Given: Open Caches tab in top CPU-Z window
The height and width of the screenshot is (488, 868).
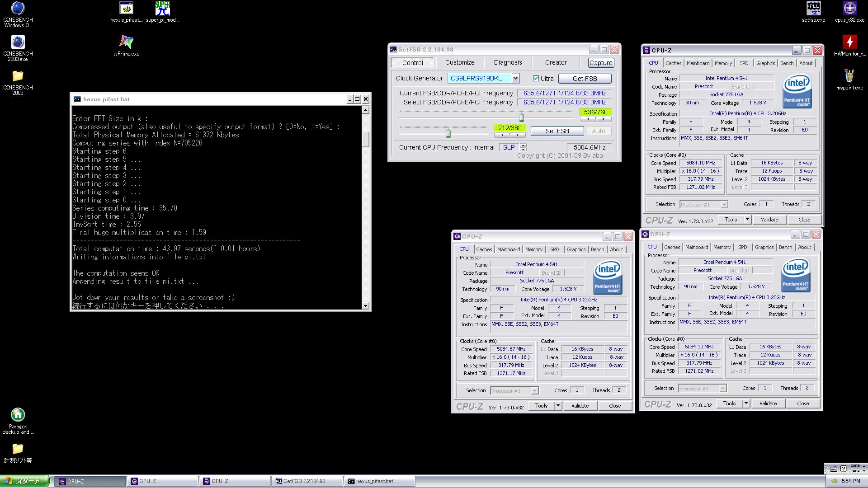Looking at the screenshot, I should pos(673,63).
